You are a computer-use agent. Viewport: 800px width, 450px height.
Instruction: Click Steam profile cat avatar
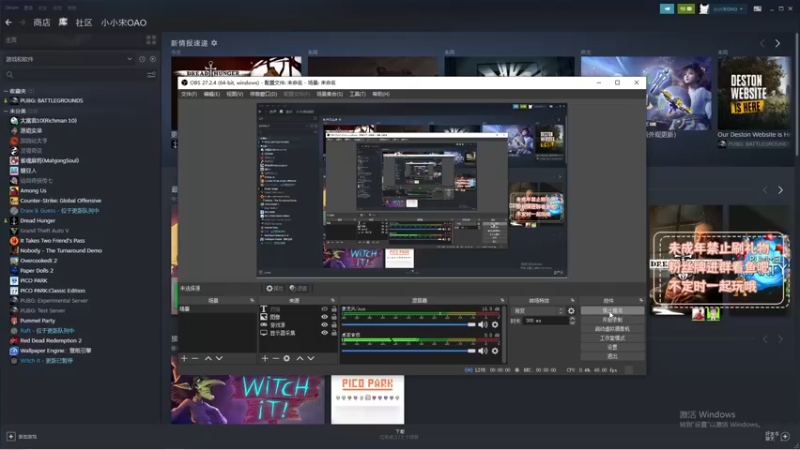(704, 9)
